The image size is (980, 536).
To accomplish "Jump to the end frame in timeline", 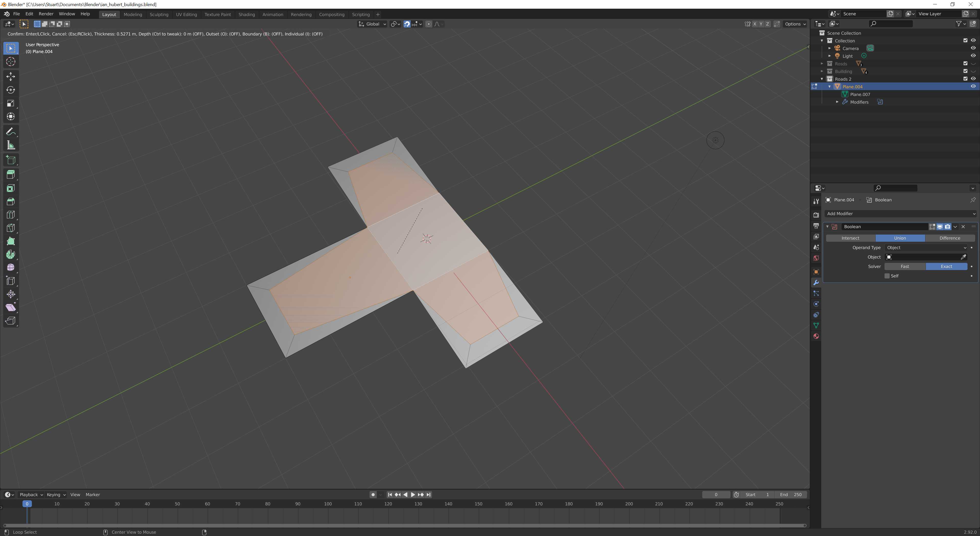I will pos(429,495).
